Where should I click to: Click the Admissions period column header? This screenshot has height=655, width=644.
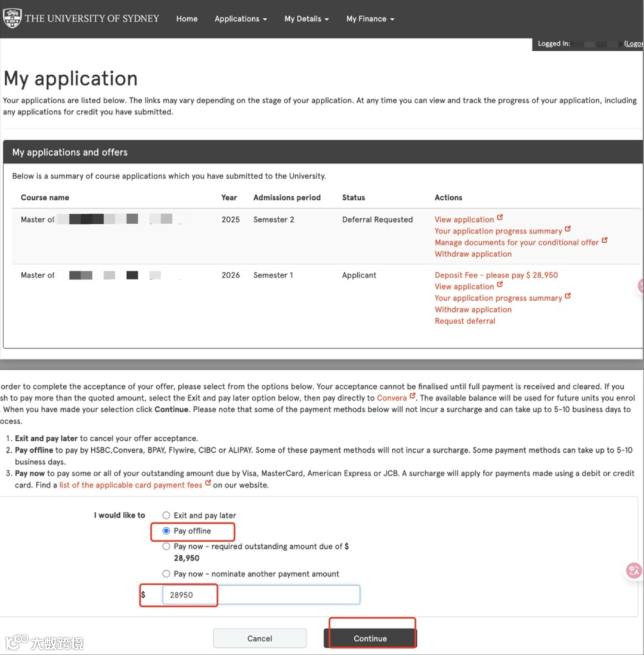tap(287, 197)
